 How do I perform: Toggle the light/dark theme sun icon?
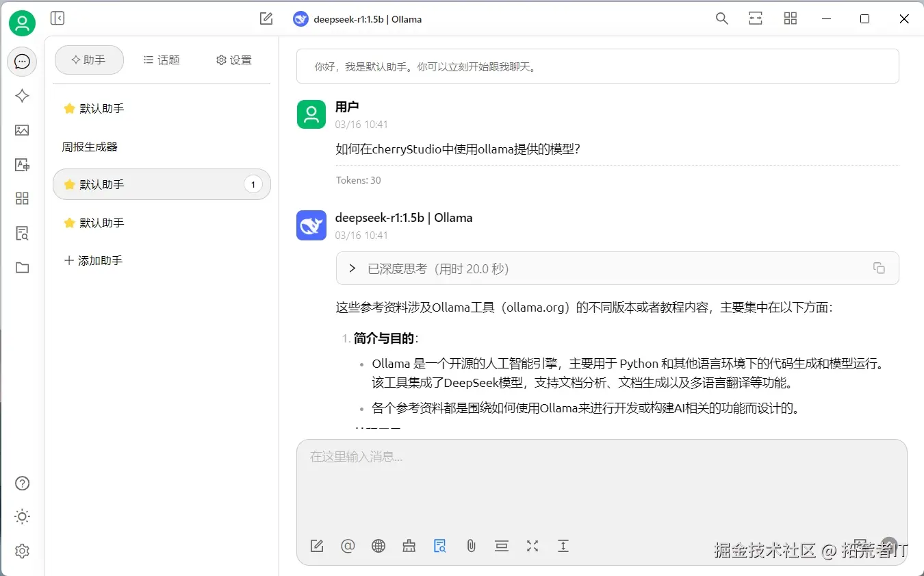(22, 516)
